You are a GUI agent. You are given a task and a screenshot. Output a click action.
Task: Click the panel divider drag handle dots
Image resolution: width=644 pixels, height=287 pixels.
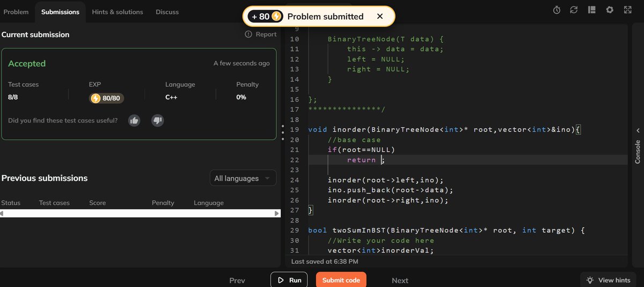point(283,133)
